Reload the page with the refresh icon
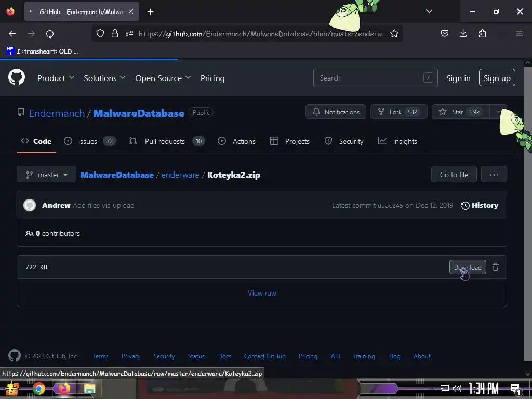 50,34
